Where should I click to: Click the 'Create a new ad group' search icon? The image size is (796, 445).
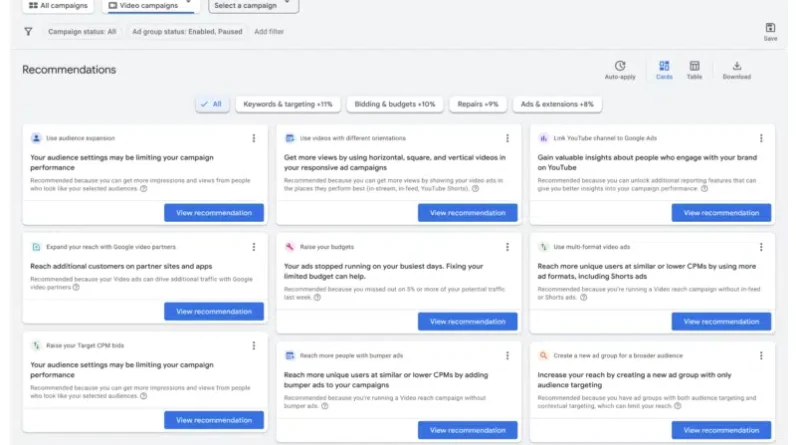click(543, 356)
